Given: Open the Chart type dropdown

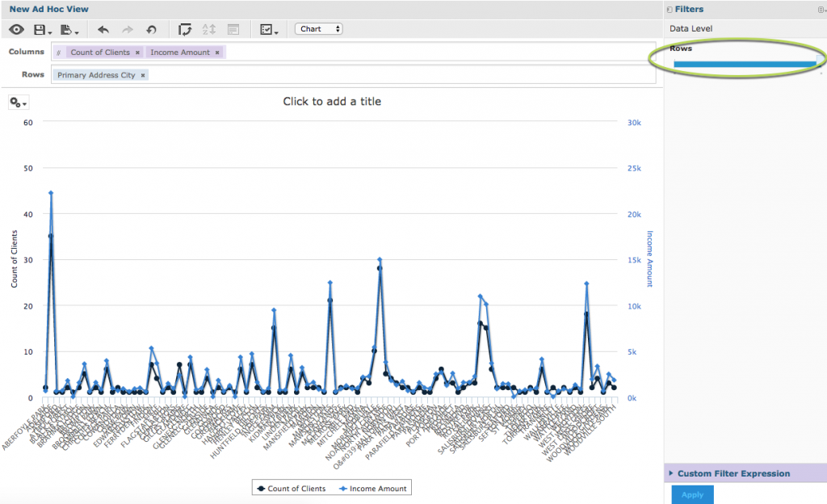Looking at the screenshot, I should (318, 28).
